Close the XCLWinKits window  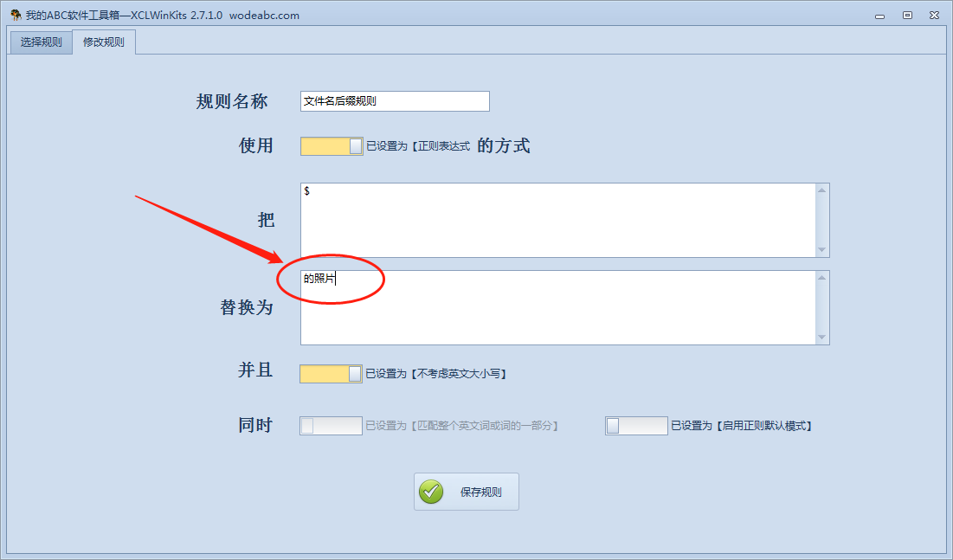(x=935, y=16)
